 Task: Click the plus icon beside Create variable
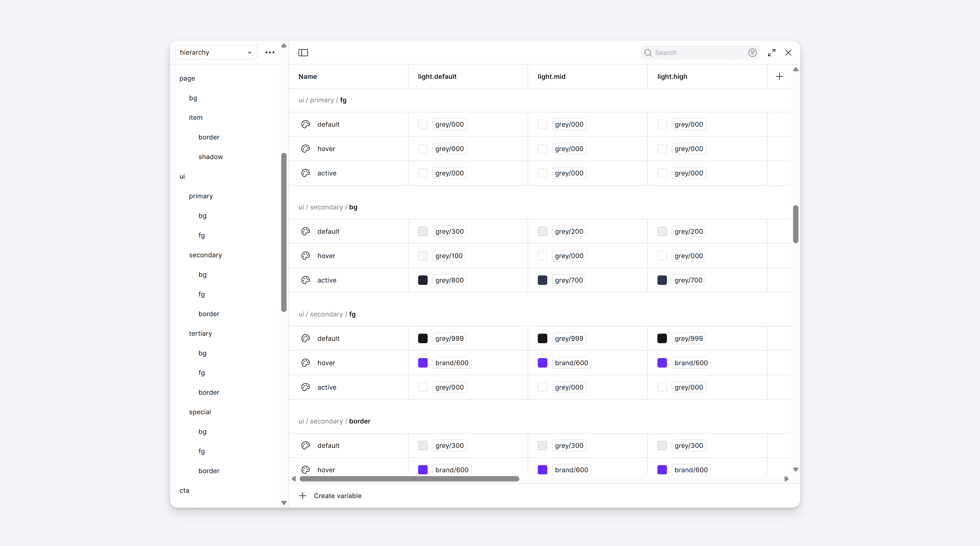(x=302, y=496)
